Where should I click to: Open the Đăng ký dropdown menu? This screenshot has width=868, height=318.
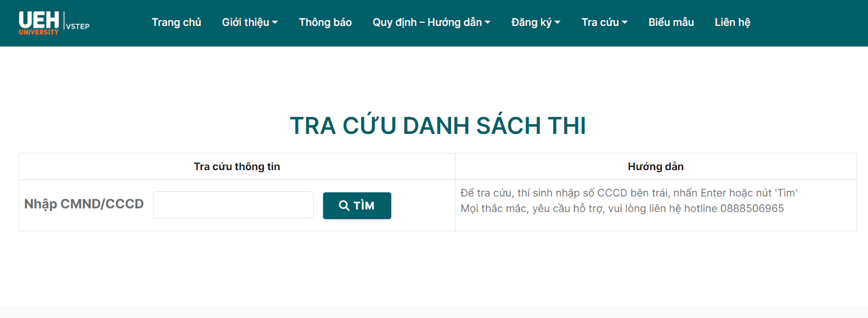pyautogui.click(x=535, y=22)
